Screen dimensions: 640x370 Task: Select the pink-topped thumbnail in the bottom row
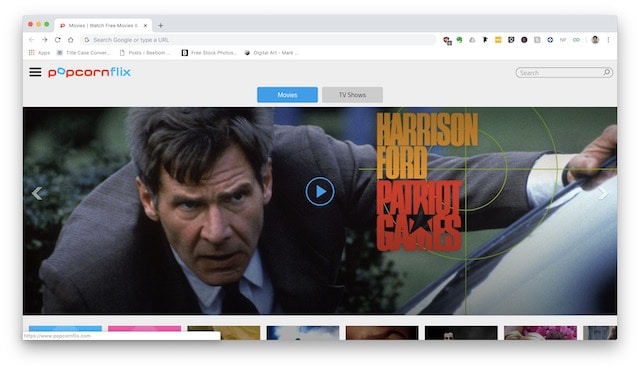tap(144, 332)
